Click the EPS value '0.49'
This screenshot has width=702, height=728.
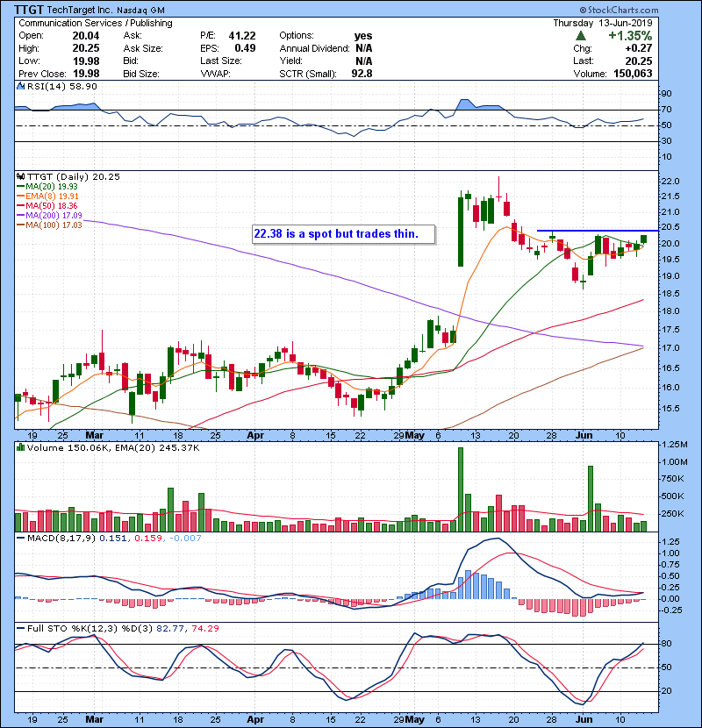pyautogui.click(x=245, y=48)
